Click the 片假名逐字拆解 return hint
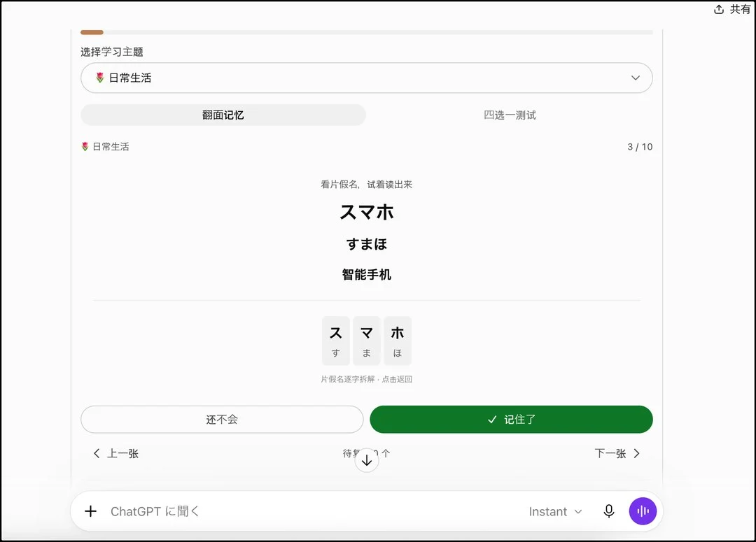756x542 pixels. tap(366, 379)
